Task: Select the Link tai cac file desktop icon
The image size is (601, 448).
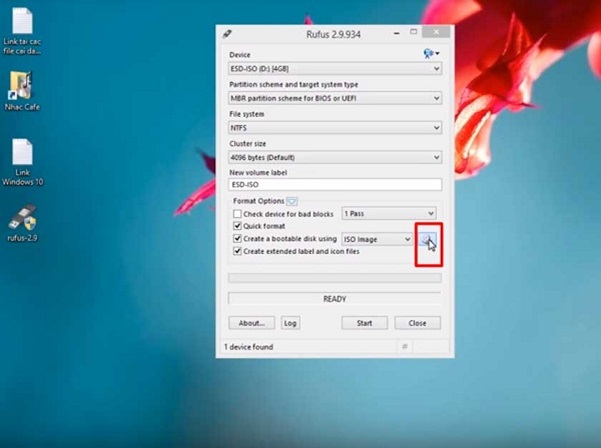Action: coord(22,31)
